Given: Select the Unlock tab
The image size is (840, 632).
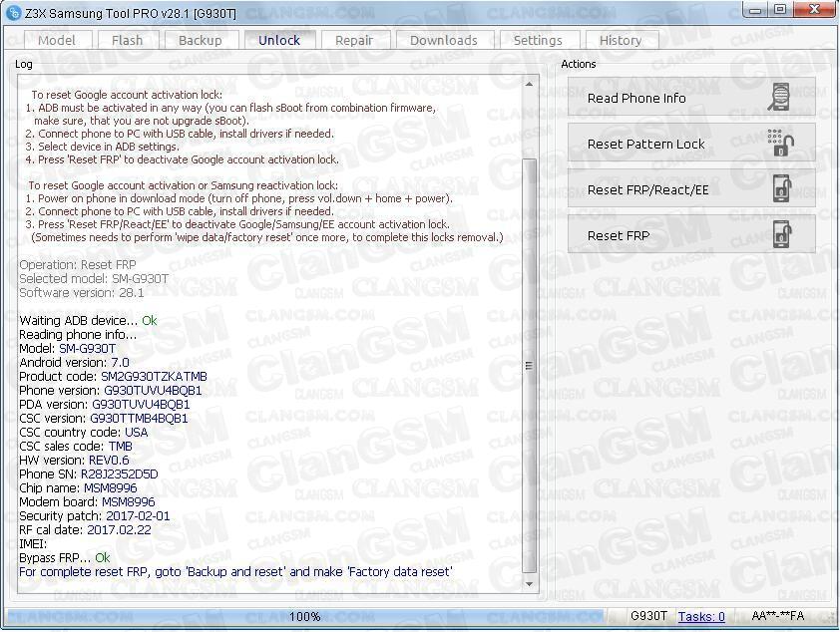Looking at the screenshot, I should point(279,40).
